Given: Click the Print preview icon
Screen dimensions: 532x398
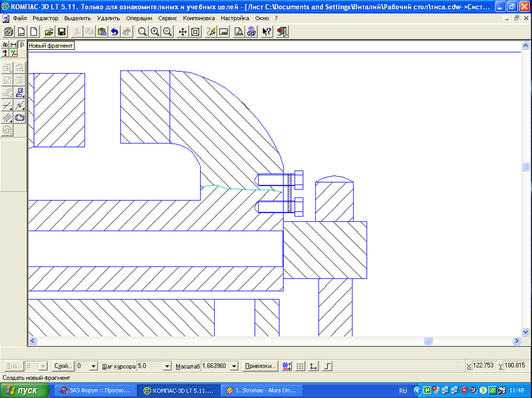Looking at the screenshot, I should 238,32.
